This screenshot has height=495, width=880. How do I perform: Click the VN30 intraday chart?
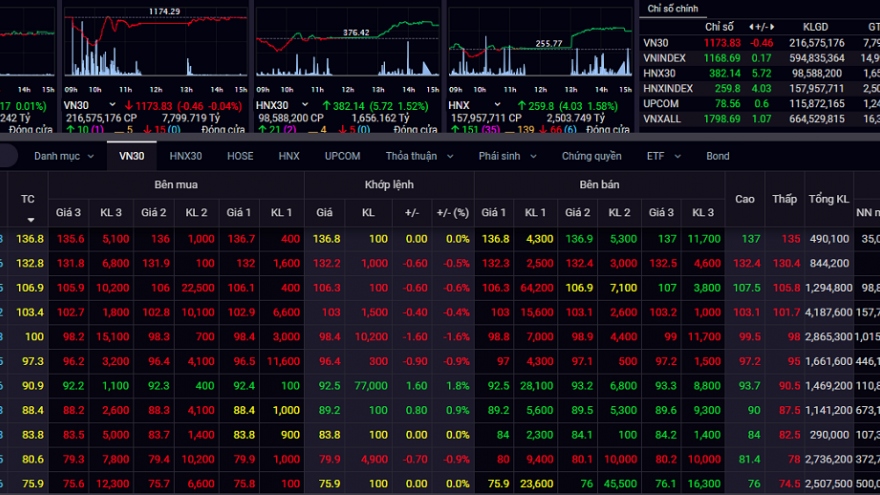click(x=155, y=45)
